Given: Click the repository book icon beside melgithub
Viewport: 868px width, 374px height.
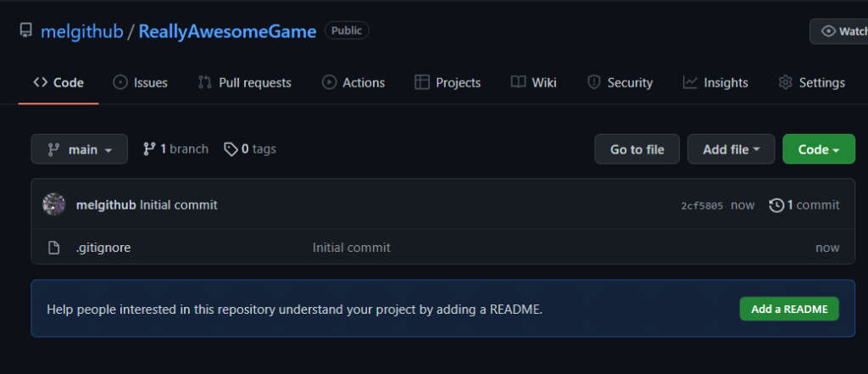Looking at the screenshot, I should (x=25, y=31).
